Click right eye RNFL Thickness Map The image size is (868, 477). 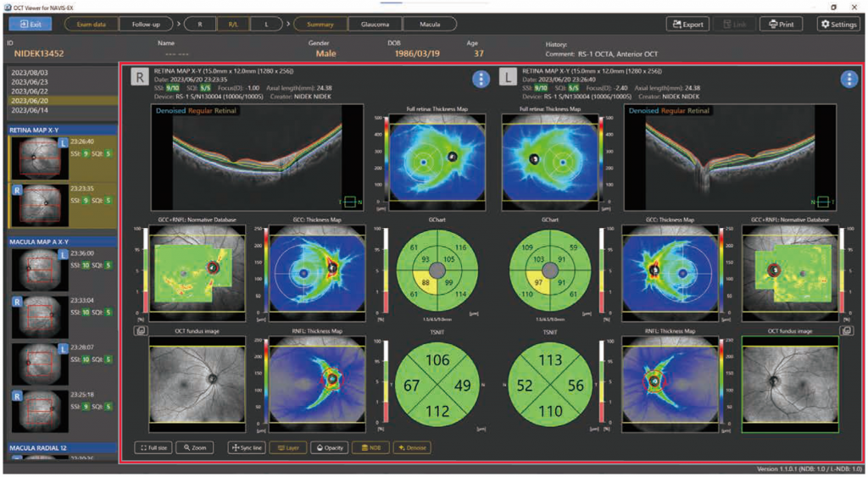pos(317,384)
